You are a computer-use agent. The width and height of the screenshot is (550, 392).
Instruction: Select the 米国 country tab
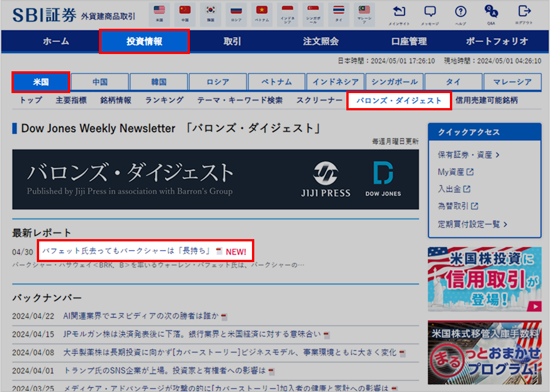coord(41,82)
